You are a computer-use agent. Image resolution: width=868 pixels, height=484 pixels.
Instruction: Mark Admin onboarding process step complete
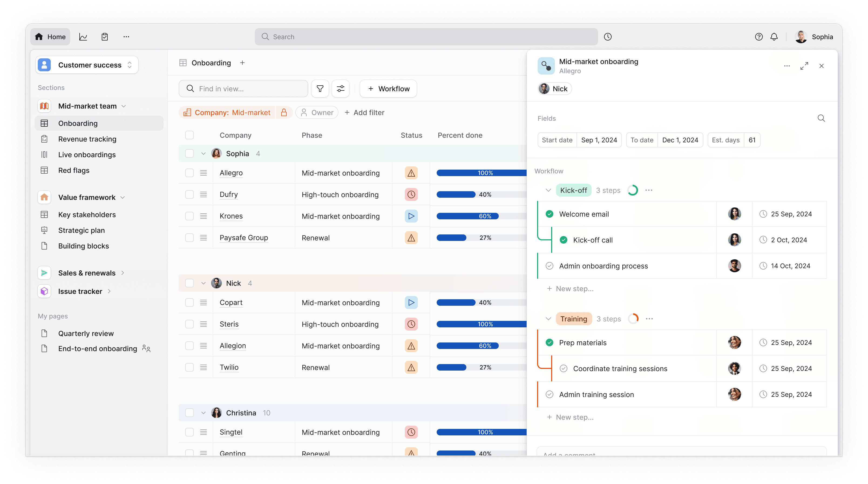pos(549,266)
